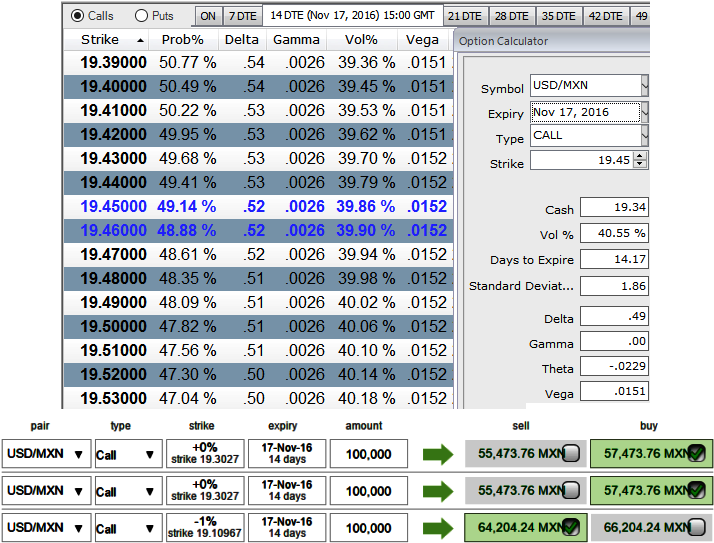This screenshot has height=543, width=714.
Task: Click the second row green arrow icon
Action: 438,491
